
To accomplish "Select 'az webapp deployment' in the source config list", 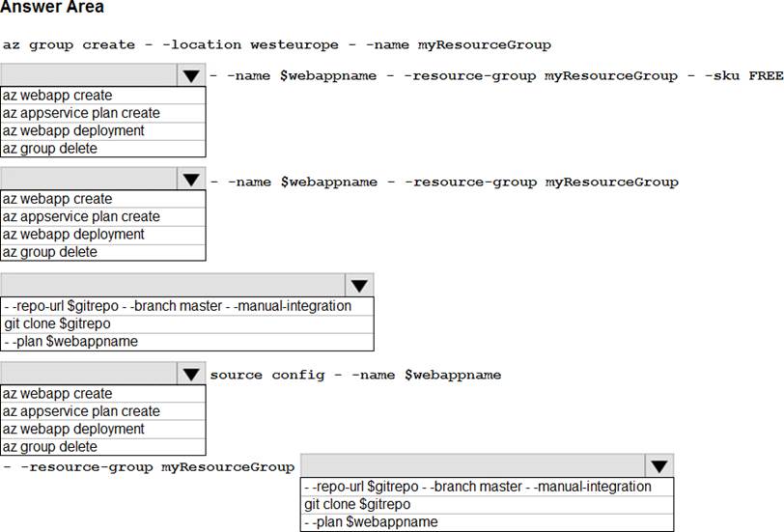I will tap(74, 429).
